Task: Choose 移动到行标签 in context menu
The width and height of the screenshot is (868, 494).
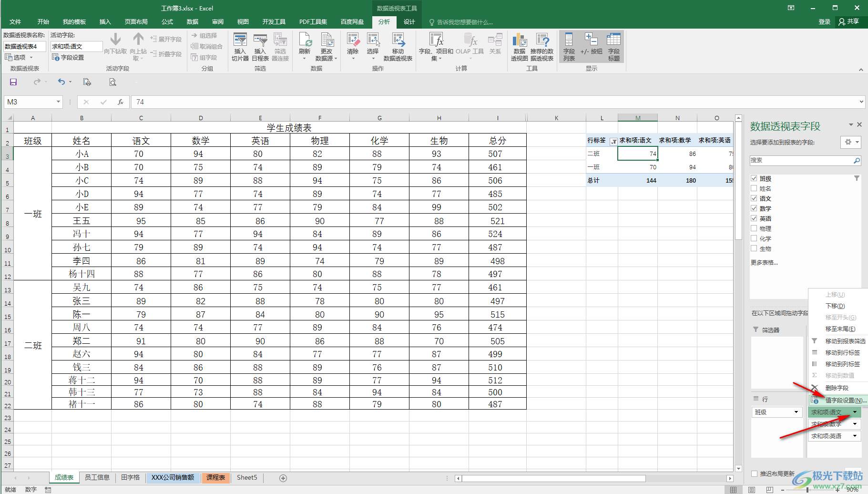Action: click(843, 352)
